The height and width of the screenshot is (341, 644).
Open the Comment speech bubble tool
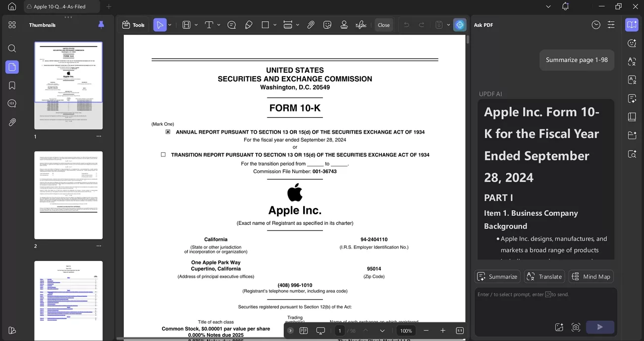(231, 25)
